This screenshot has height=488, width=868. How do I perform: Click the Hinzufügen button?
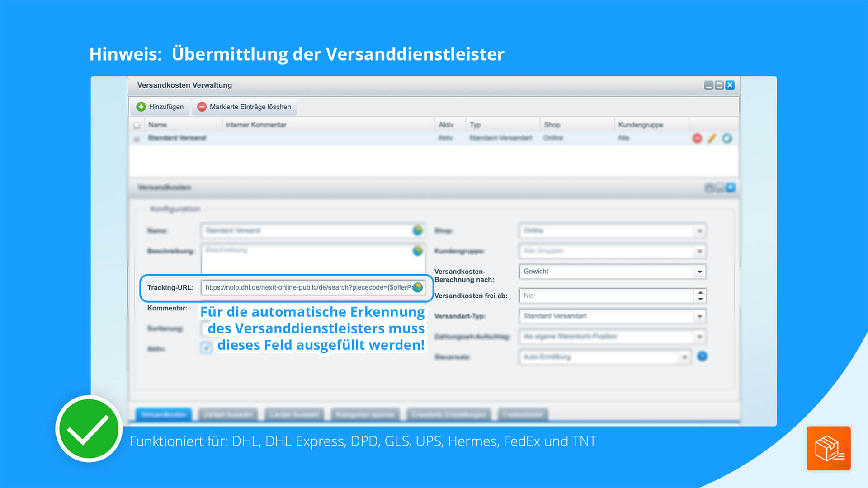160,107
